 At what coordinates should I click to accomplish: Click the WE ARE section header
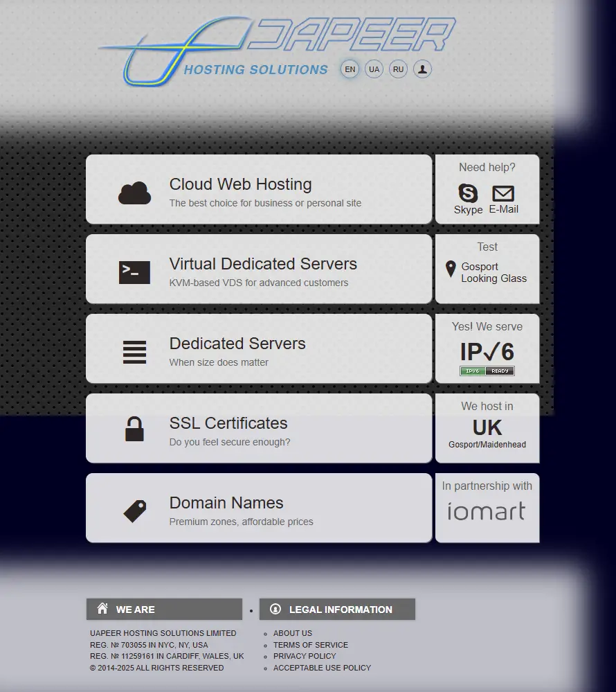[x=164, y=609]
